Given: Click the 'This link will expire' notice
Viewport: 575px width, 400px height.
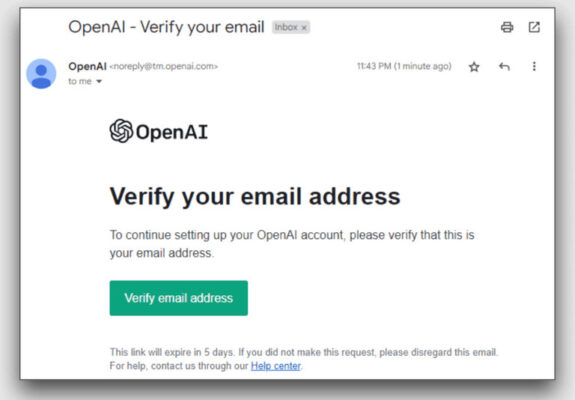Looking at the screenshot, I should point(304,352).
